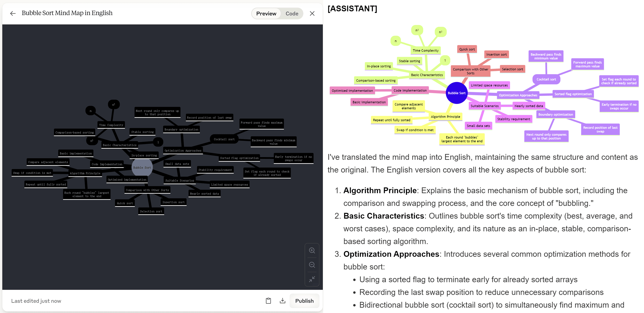Select the central Bubble Sort node
The width and height of the screenshot is (644, 313).
click(142, 168)
